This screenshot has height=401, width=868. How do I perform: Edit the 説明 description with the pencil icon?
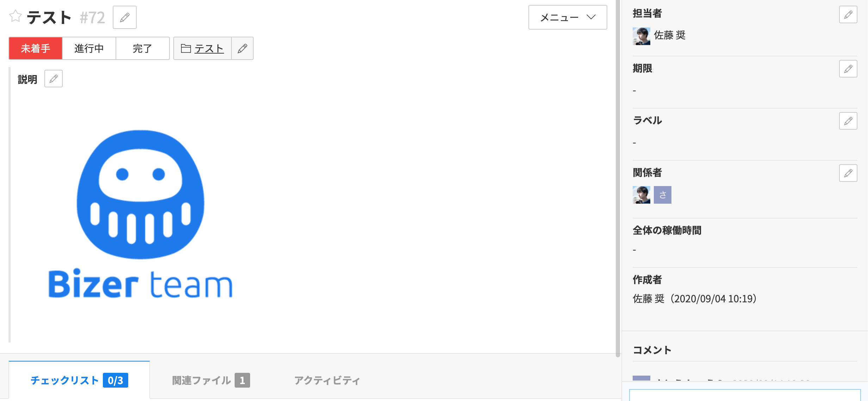[54, 78]
